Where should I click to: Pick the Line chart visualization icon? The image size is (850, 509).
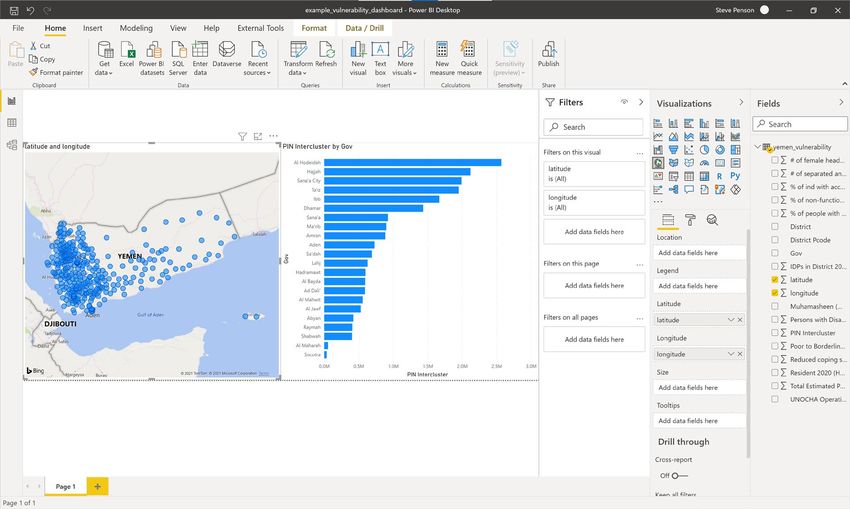pyautogui.click(x=658, y=137)
